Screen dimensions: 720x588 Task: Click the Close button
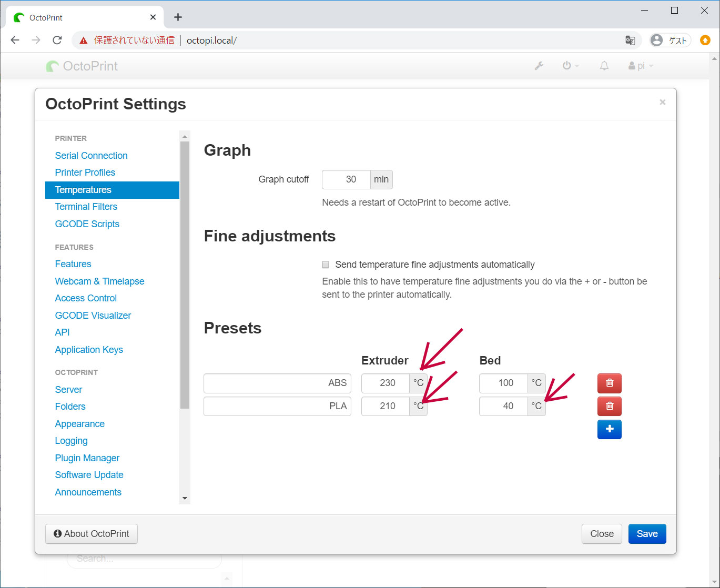(602, 534)
